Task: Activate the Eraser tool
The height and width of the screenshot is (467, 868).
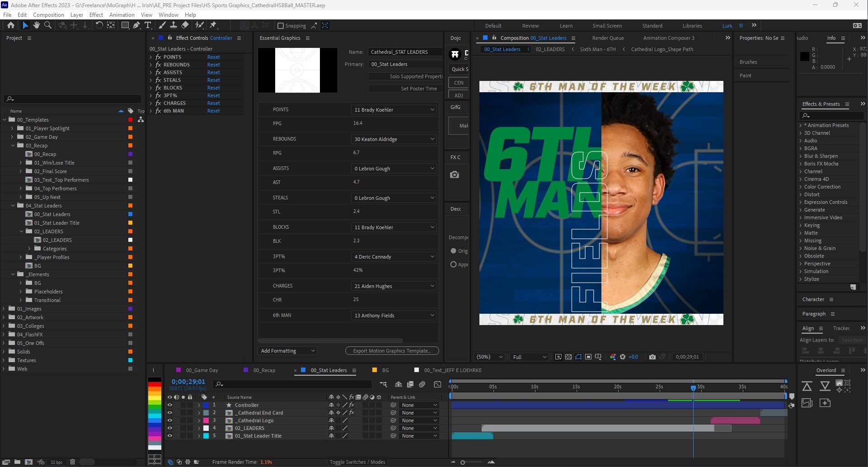Action: [185, 25]
